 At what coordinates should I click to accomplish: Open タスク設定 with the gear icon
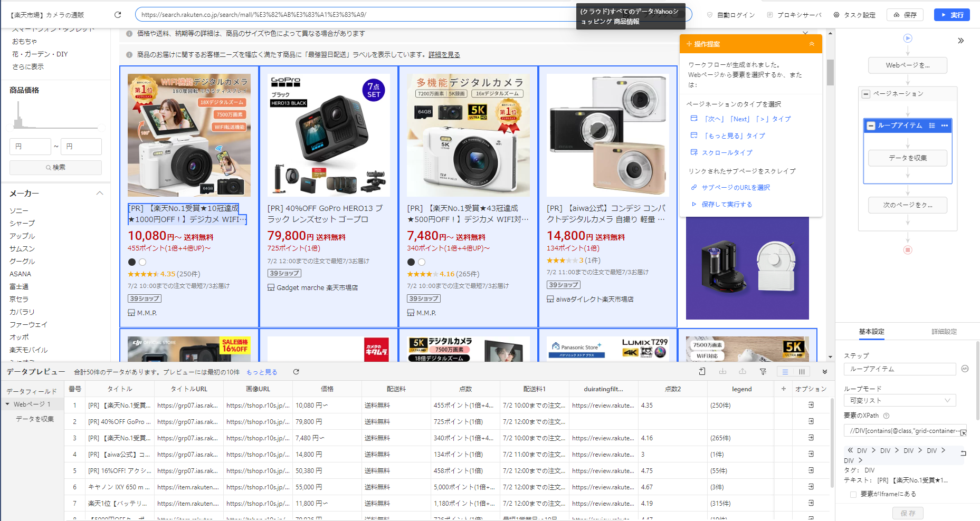click(x=836, y=15)
